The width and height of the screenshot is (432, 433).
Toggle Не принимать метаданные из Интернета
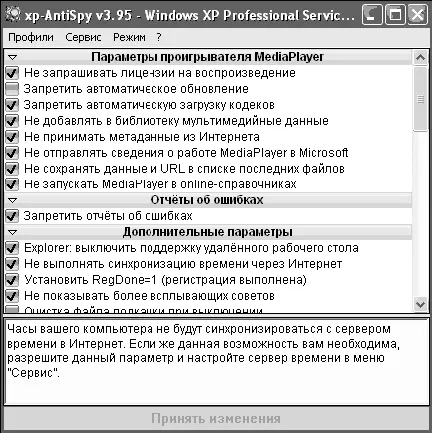click(12, 137)
